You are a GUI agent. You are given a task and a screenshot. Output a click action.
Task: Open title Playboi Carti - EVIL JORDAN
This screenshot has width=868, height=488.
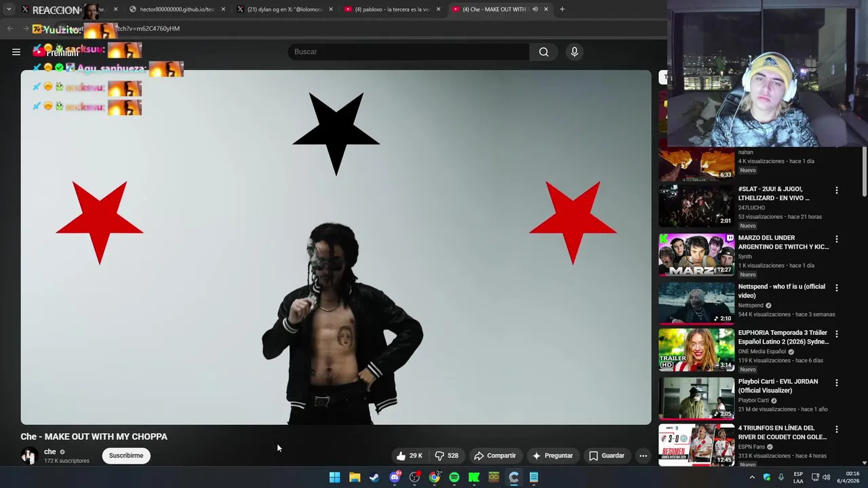click(x=778, y=386)
